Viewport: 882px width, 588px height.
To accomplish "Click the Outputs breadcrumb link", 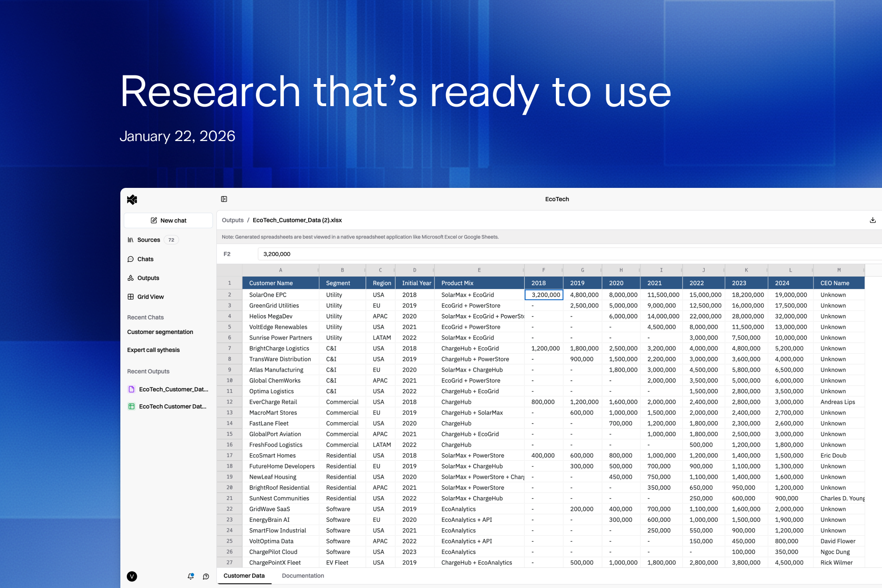I will [x=232, y=220].
